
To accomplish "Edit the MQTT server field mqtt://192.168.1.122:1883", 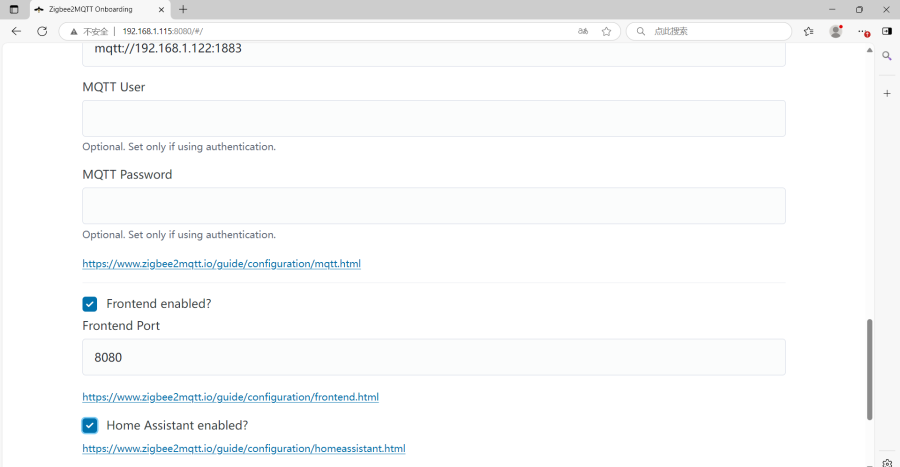I will click(433, 54).
